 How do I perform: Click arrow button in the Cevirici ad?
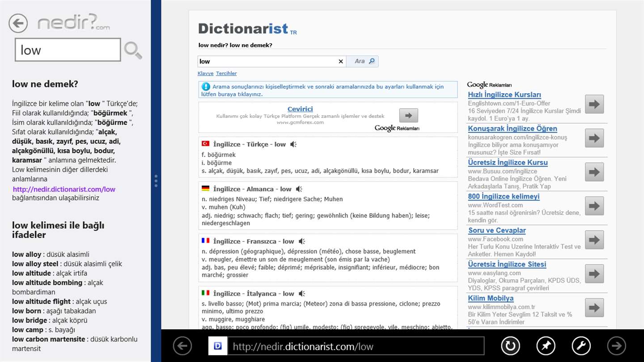point(408,115)
